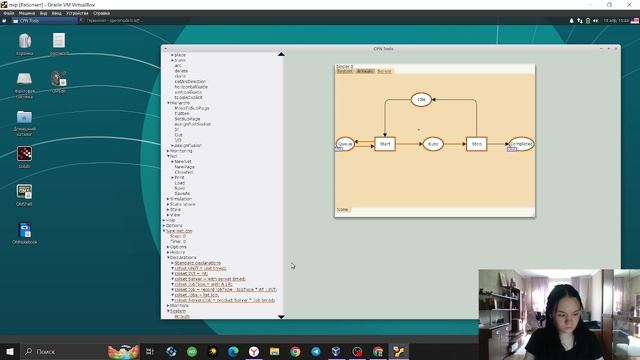Open the Windows Start menu
640x360 pixels.
click(10, 351)
